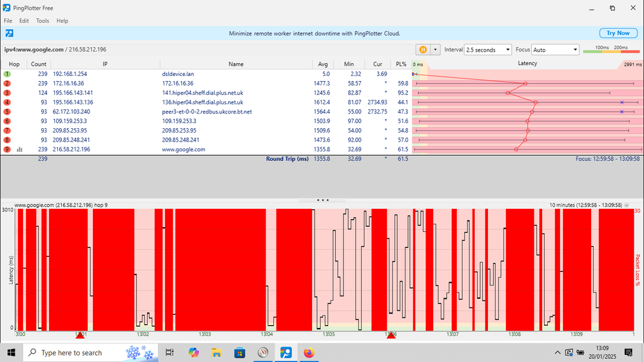Click Task View icon on the taskbar
This screenshot has height=362, width=644.
click(170, 352)
